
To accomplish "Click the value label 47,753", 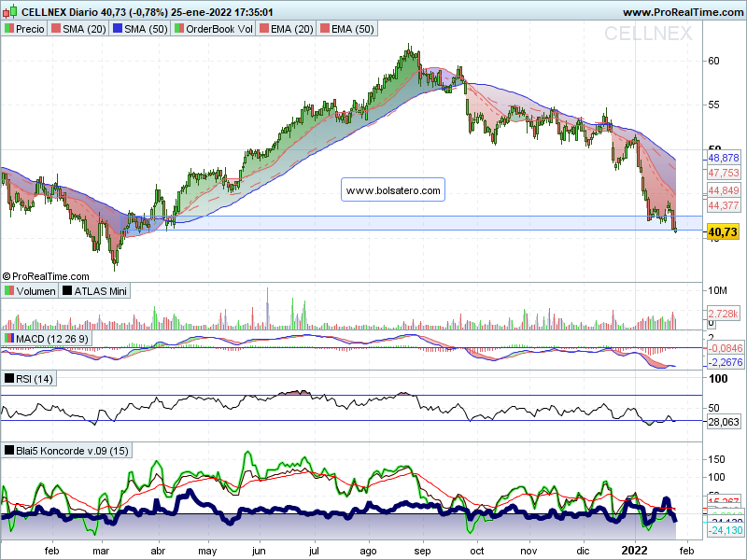I will [x=723, y=173].
